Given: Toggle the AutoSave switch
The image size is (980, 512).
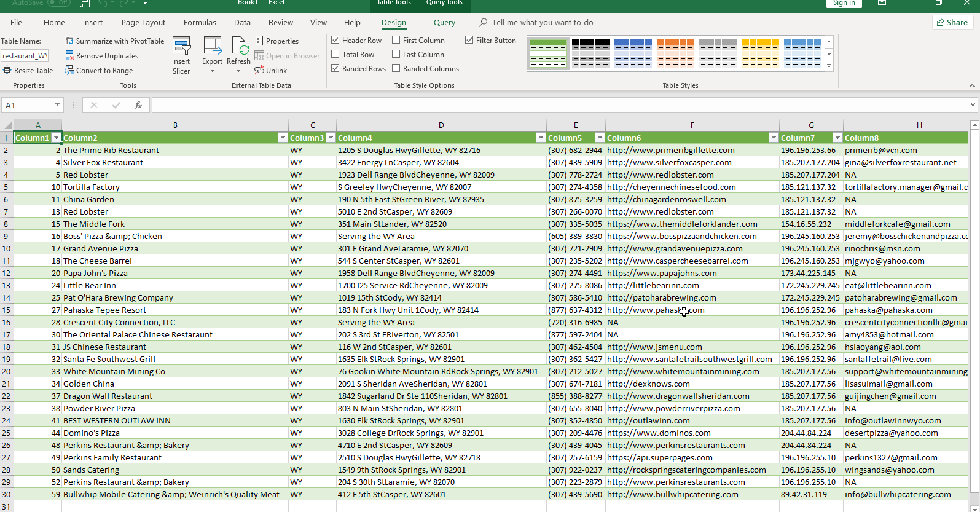Looking at the screenshot, I should tap(58, 2).
